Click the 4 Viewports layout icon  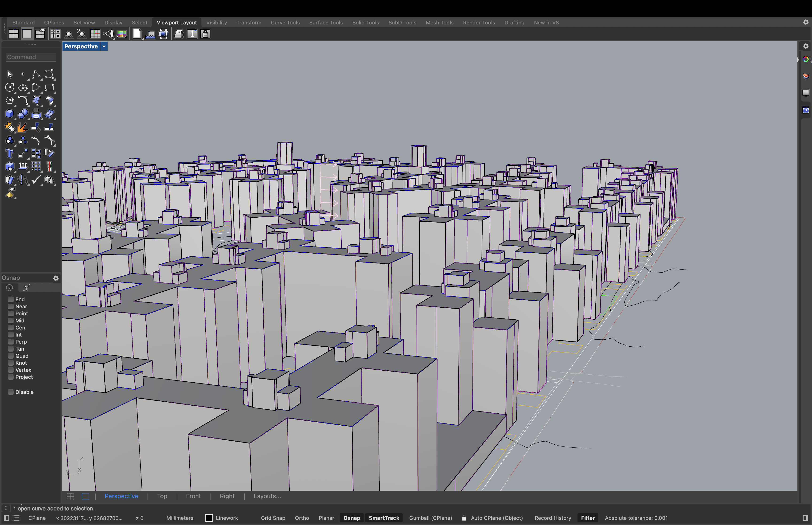[x=14, y=34]
